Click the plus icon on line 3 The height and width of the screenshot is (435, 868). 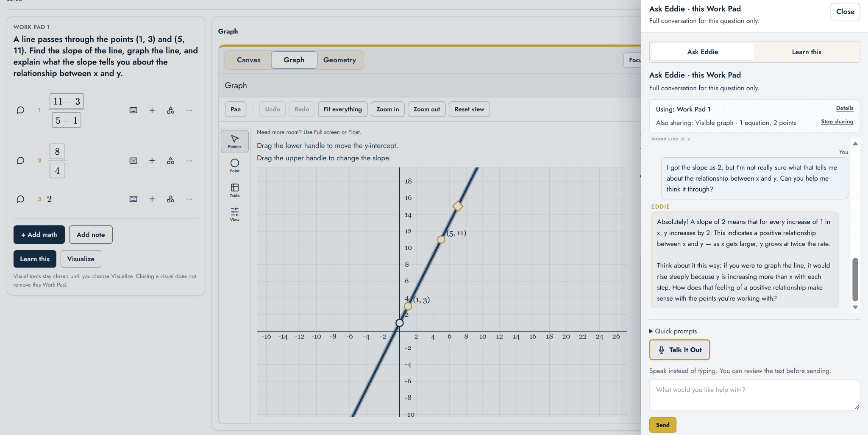152,199
